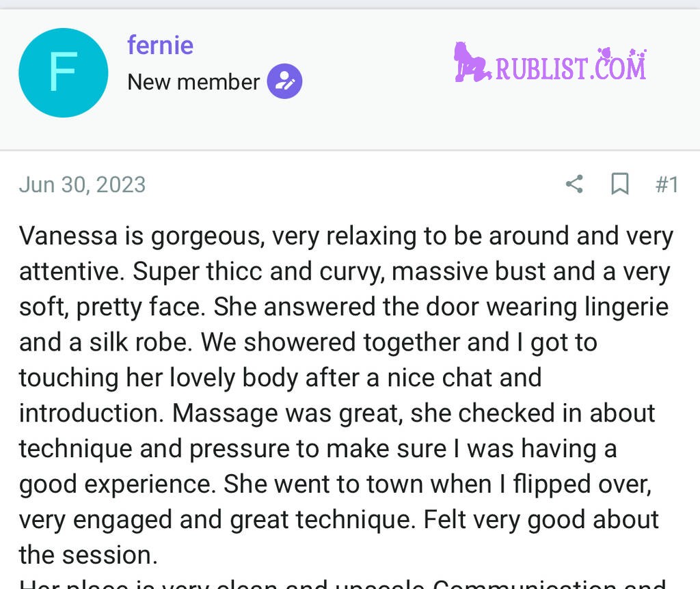Viewport: 700px width, 589px height.
Task: Bookmark the post with bookmark icon
Action: [x=619, y=184]
